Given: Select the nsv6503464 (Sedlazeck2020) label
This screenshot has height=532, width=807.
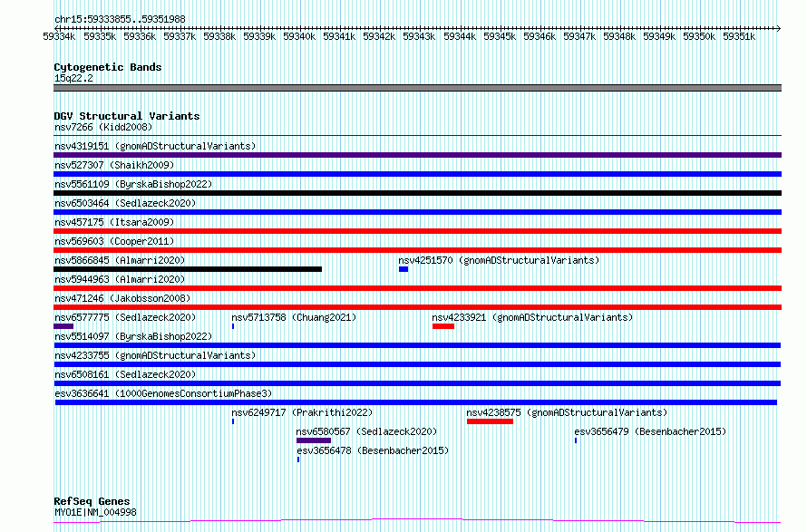Looking at the screenshot, I should (125, 203).
